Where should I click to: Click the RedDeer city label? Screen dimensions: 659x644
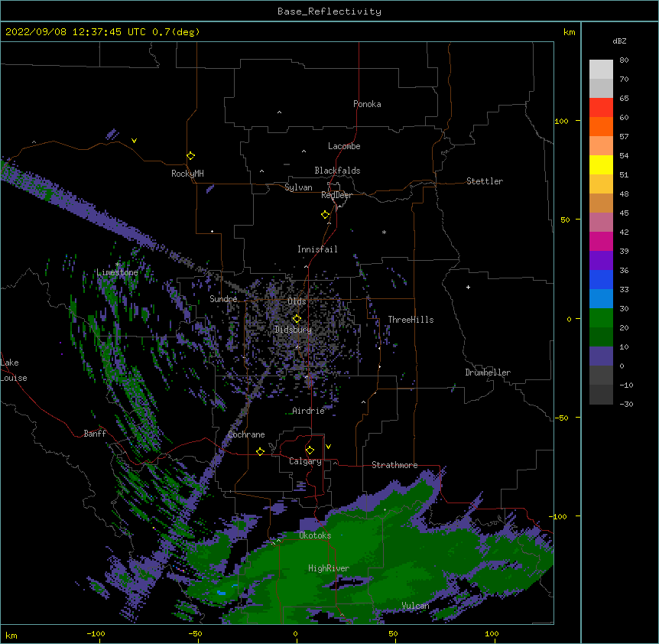coord(336,195)
